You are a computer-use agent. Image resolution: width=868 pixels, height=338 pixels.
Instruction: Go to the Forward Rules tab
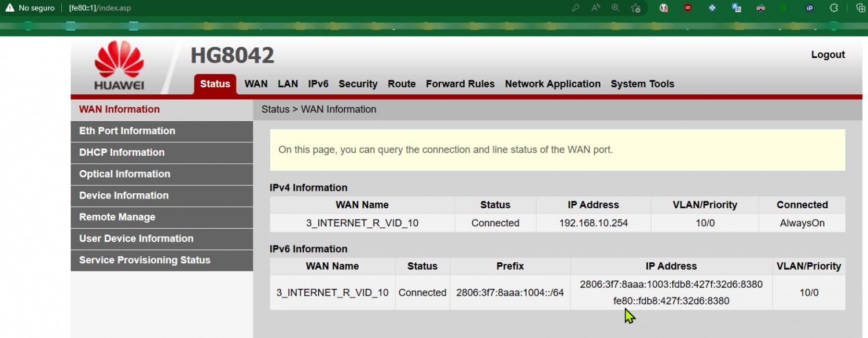(x=460, y=84)
